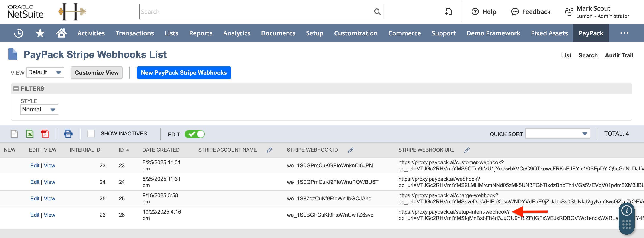Screen dimensions: 644x238
Task: Print the webhooks list
Action: tap(68, 134)
